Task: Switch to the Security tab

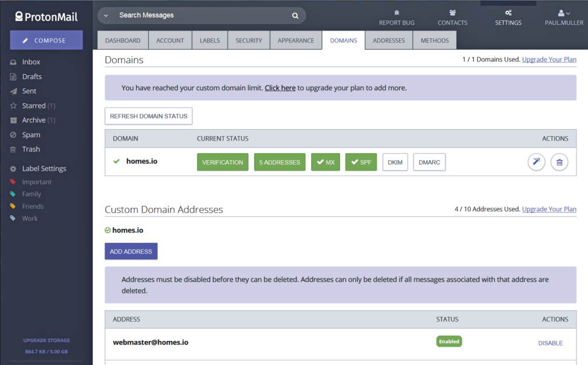Action: coord(249,41)
